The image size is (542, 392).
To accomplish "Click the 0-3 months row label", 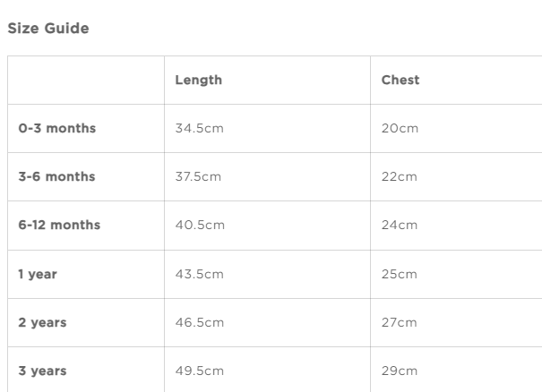I will click(x=57, y=128).
